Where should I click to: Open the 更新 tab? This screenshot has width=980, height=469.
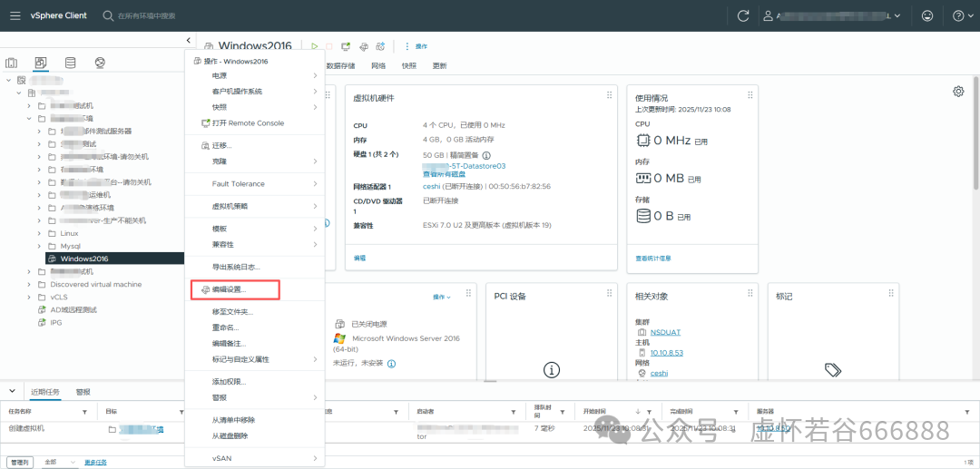(x=439, y=65)
